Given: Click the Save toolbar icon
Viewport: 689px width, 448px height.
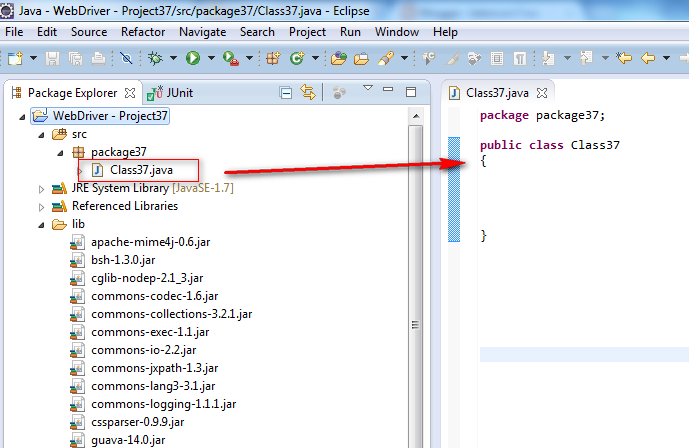Looking at the screenshot, I should 52,58.
